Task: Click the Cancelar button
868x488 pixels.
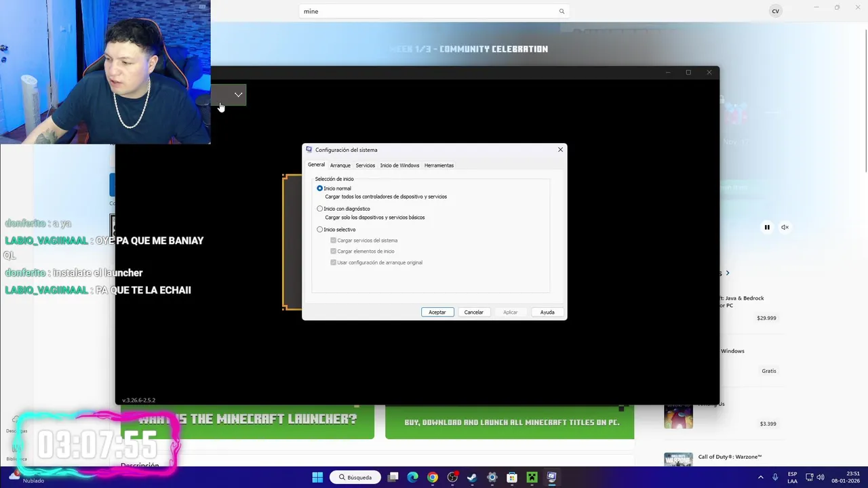Action: click(474, 312)
